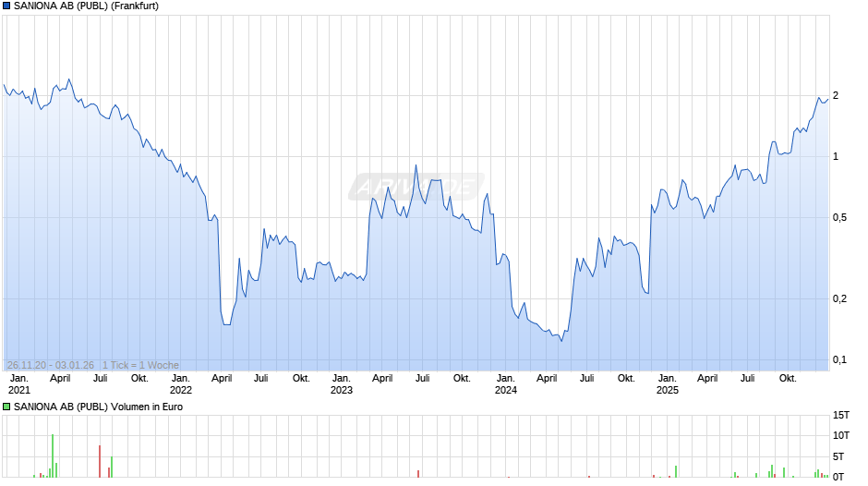Click the price axis label 0,2
Image resolution: width=868 pixels, height=486 pixels.
pyautogui.click(x=839, y=298)
